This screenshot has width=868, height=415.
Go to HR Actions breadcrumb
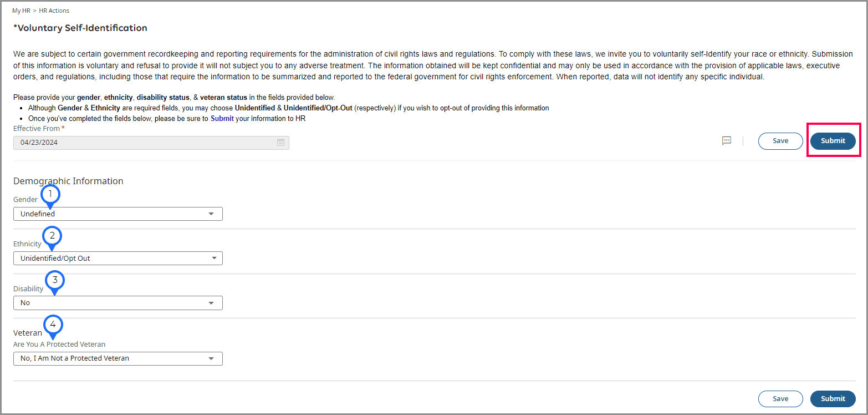[54, 11]
